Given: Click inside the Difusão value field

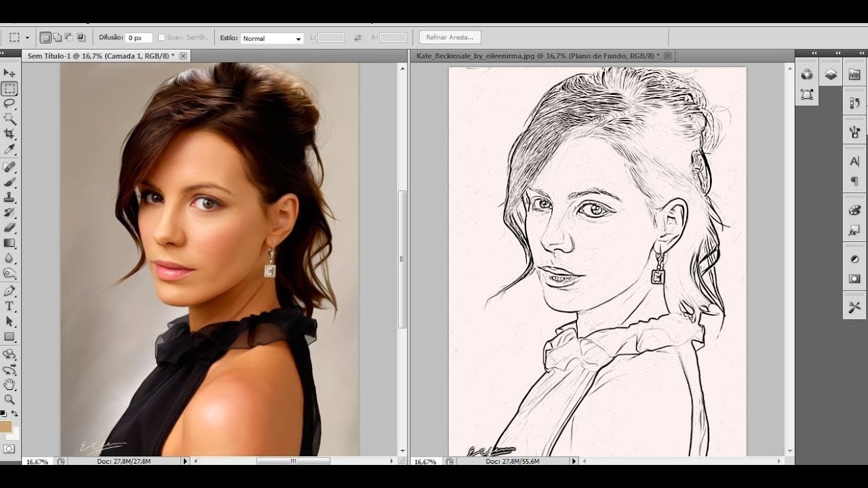Looking at the screenshot, I should [x=139, y=37].
